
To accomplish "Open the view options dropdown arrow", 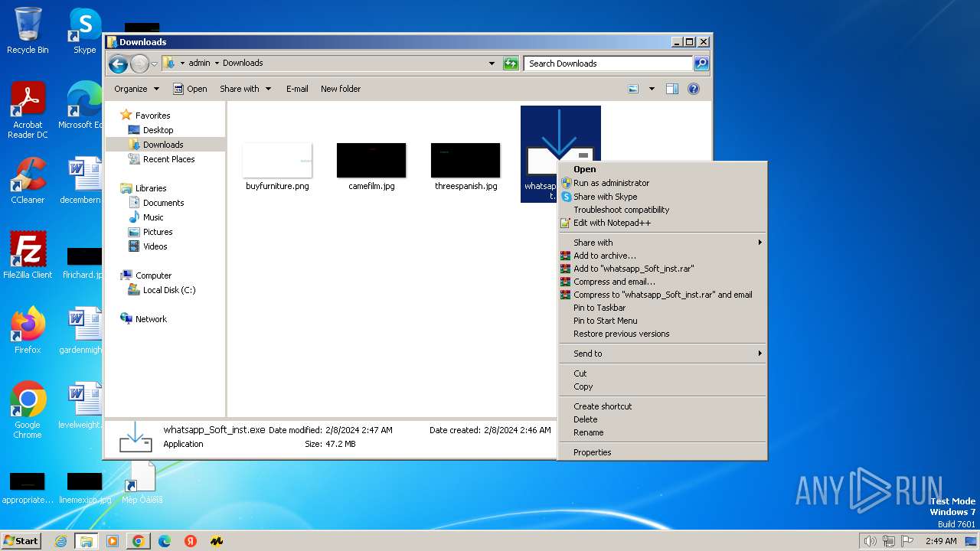I will pos(652,89).
